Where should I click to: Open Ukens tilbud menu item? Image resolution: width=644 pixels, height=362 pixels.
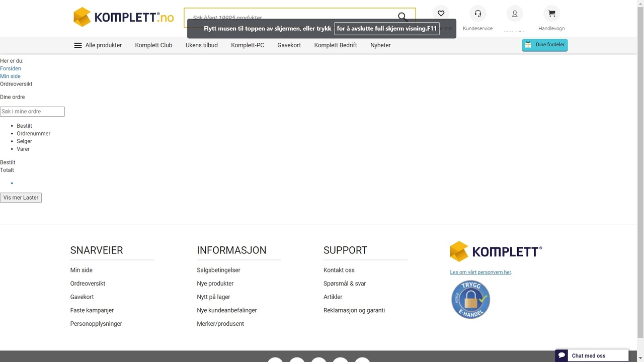click(202, 45)
